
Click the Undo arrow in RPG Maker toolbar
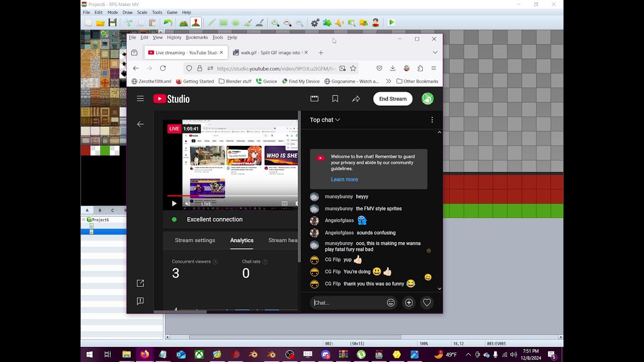[x=168, y=23]
